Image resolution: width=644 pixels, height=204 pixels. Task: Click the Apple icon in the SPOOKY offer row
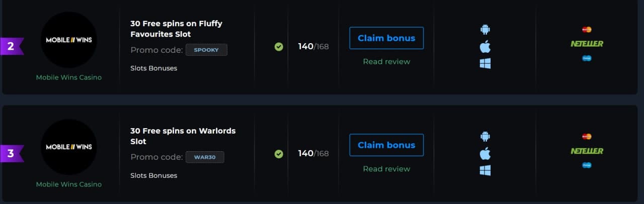pyautogui.click(x=485, y=46)
